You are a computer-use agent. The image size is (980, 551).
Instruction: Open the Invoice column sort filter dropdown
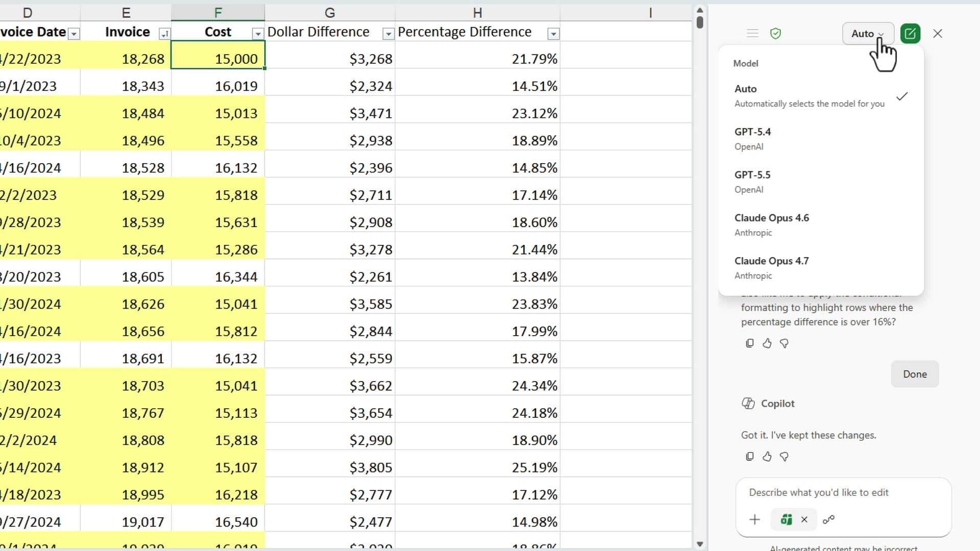164,34
